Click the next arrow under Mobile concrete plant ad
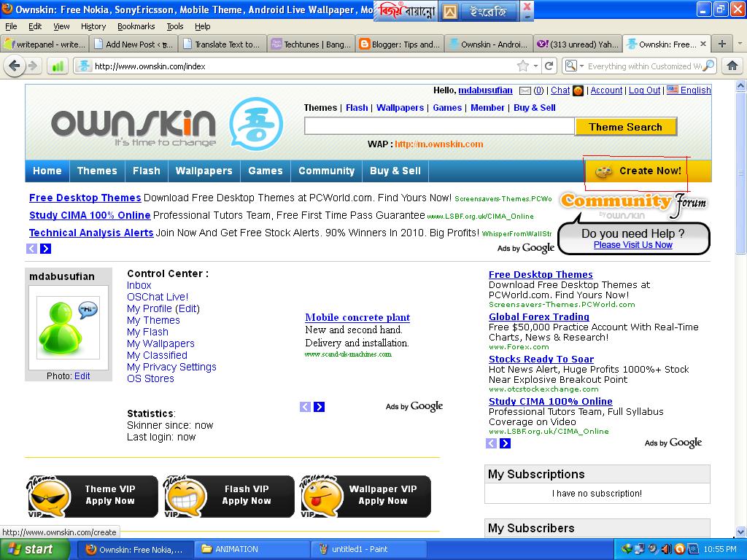The width and height of the screenshot is (747, 560). [x=320, y=407]
